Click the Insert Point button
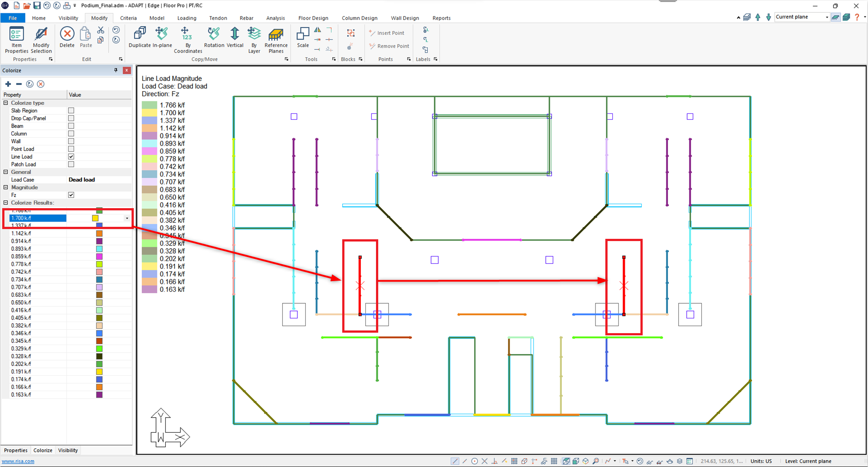The height and width of the screenshot is (467, 868). 386,33
